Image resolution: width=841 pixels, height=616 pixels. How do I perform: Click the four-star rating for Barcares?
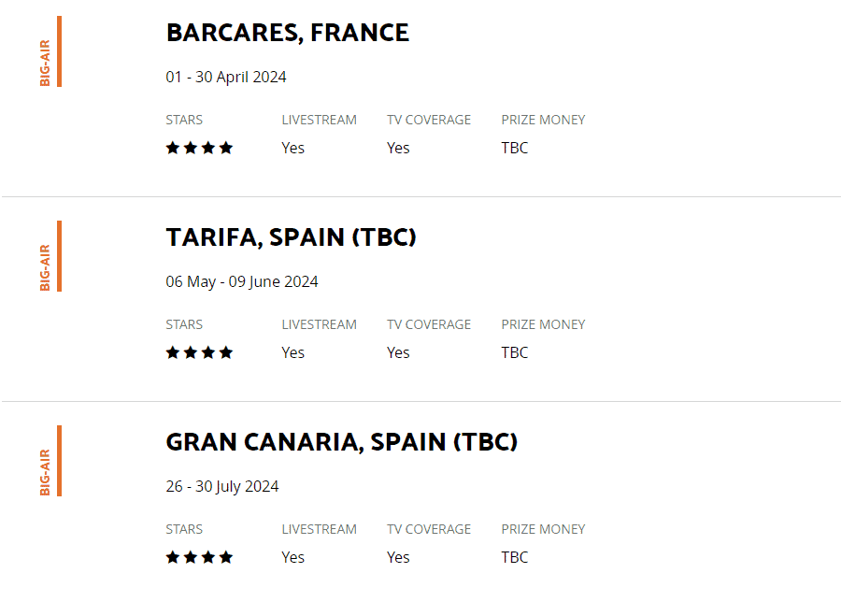[x=200, y=148]
